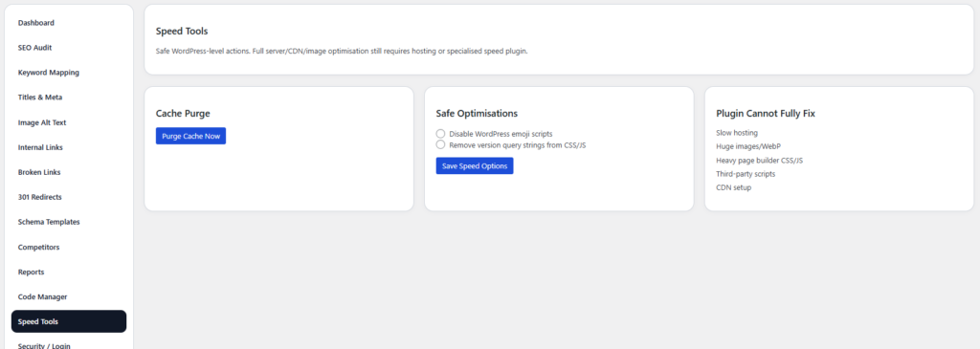Click the Cache Purge card title
The image size is (980, 349).
point(183,114)
